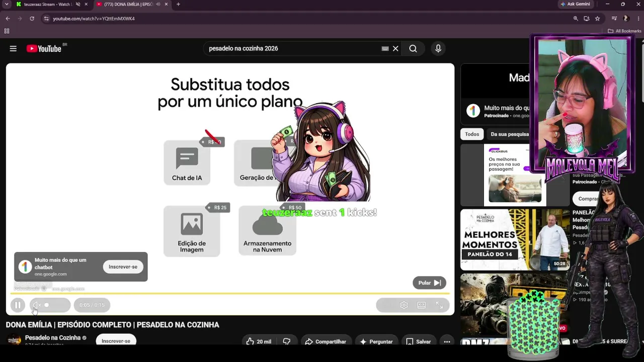This screenshot has height=362, width=644.
Task: View site information icon in address bar
Action: pyautogui.click(x=46, y=19)
